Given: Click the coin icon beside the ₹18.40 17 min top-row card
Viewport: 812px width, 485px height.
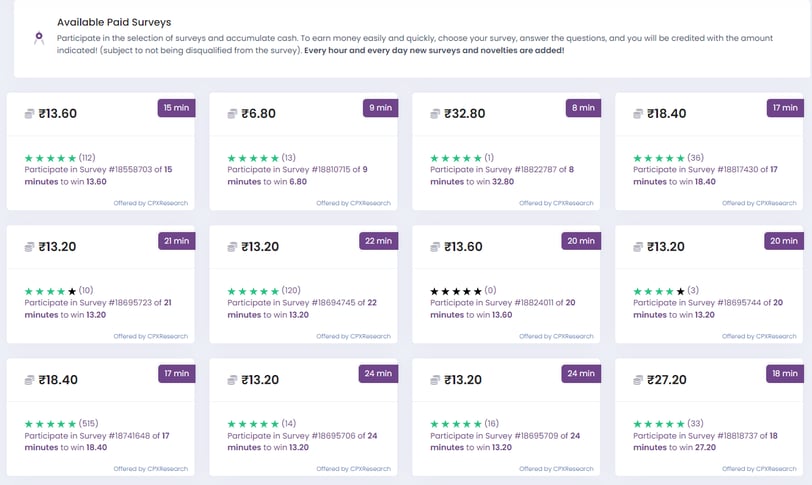Looking at the screenshot, I should point(638,114).
